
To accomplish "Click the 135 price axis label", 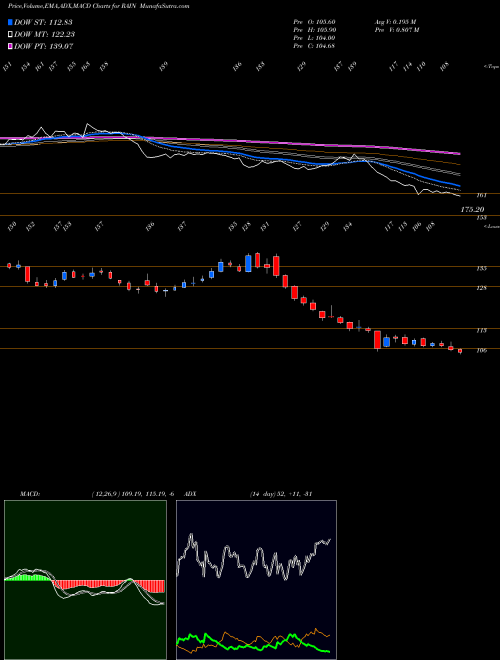I will 482,268.
